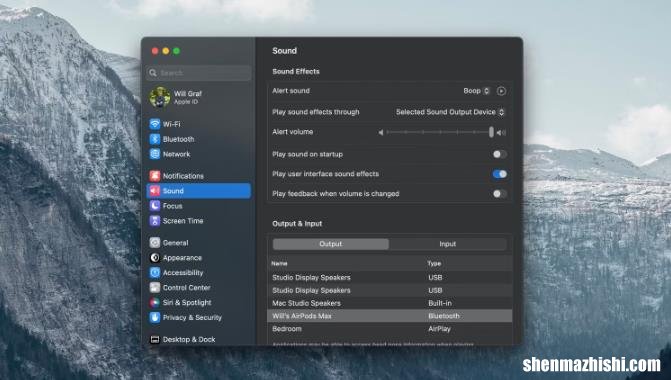Open Appearance settings label
671x380 pixels.
(182, 258)
